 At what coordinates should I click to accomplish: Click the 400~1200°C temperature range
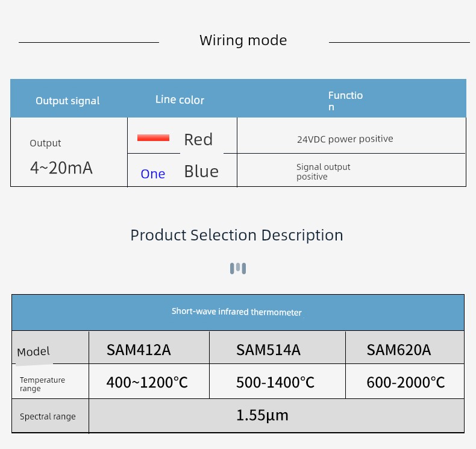(x=147, y=382)
